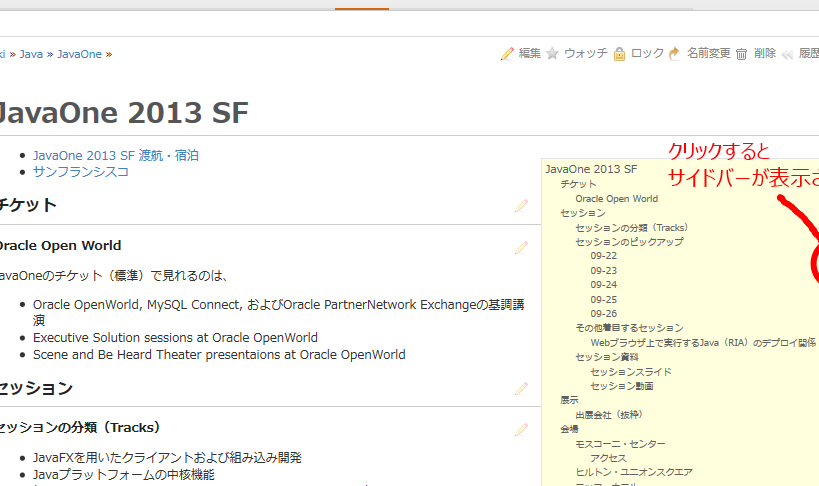The height and width of the screenshot is (486, 819).
Task: Click the rewind icon for 履歴
Action: 788,54
